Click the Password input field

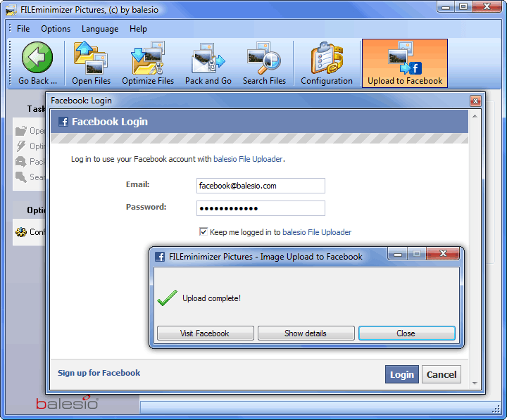pos(261,208)
